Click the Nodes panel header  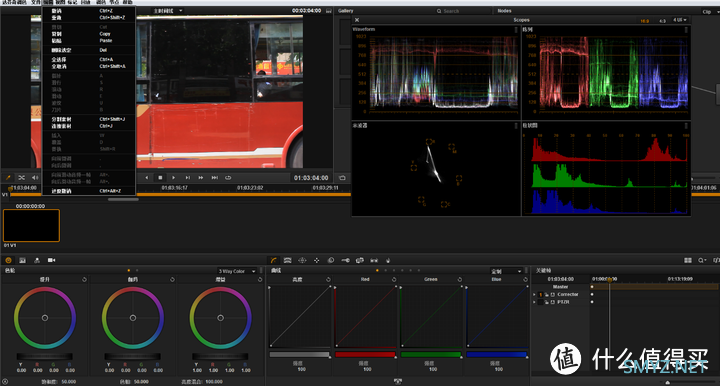click(x=504, y=11)
